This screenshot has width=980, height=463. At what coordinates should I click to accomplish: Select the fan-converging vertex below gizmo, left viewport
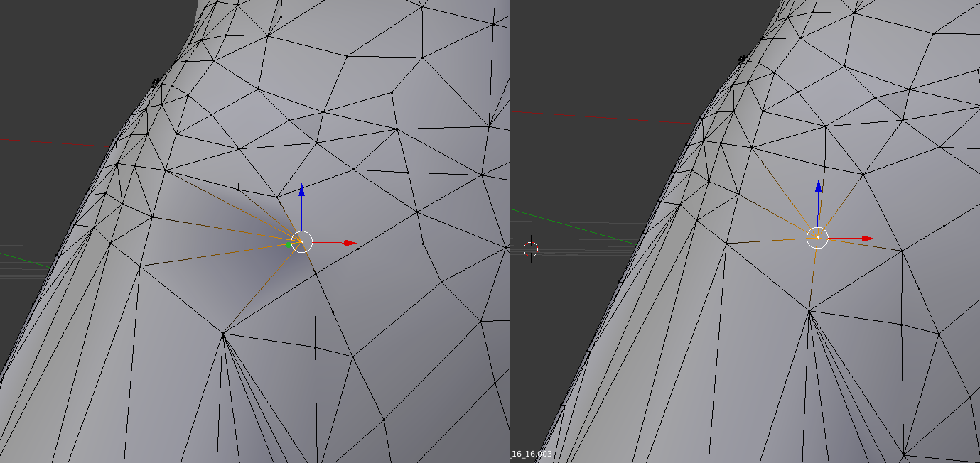[223, 334]
